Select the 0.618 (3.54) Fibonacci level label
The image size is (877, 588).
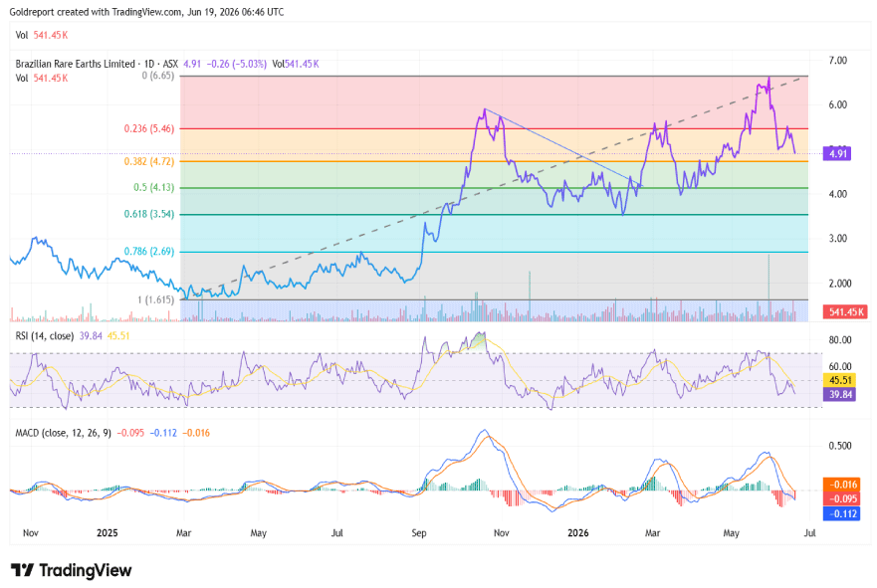pyautogui.click(x=148, y=214)
